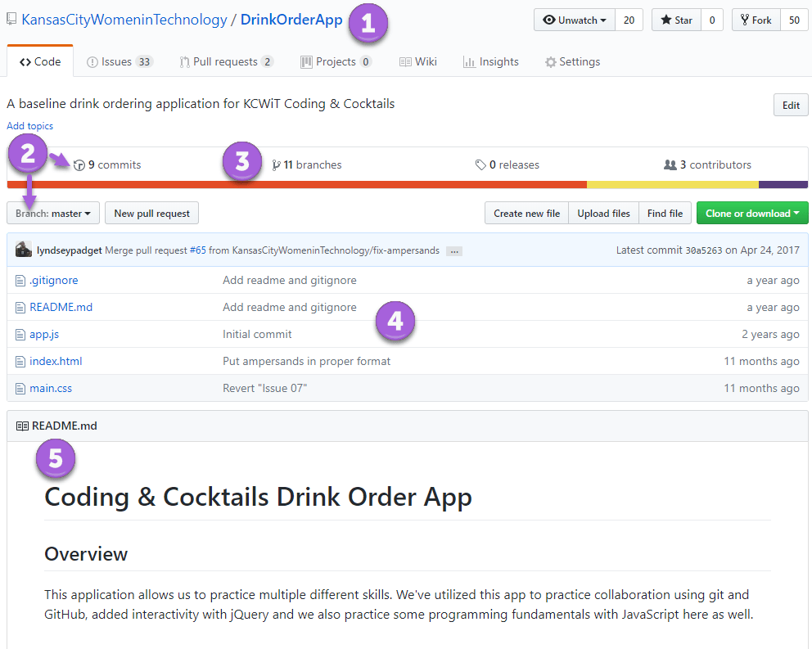Click the New pull request button
This screenshot has width=812, height=649.
(x=151, y=214)
